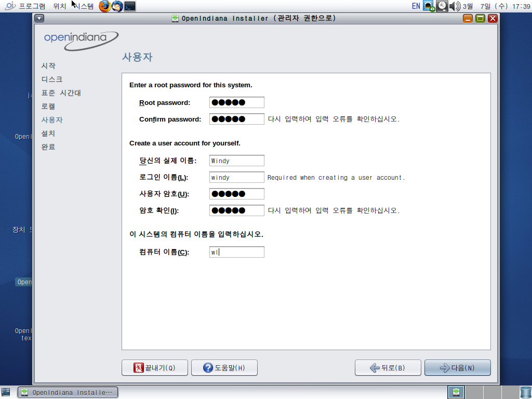Viewport: 532px width, 399px height.
Task: Click the Confirm password field
Action: (x=236, y=119)
